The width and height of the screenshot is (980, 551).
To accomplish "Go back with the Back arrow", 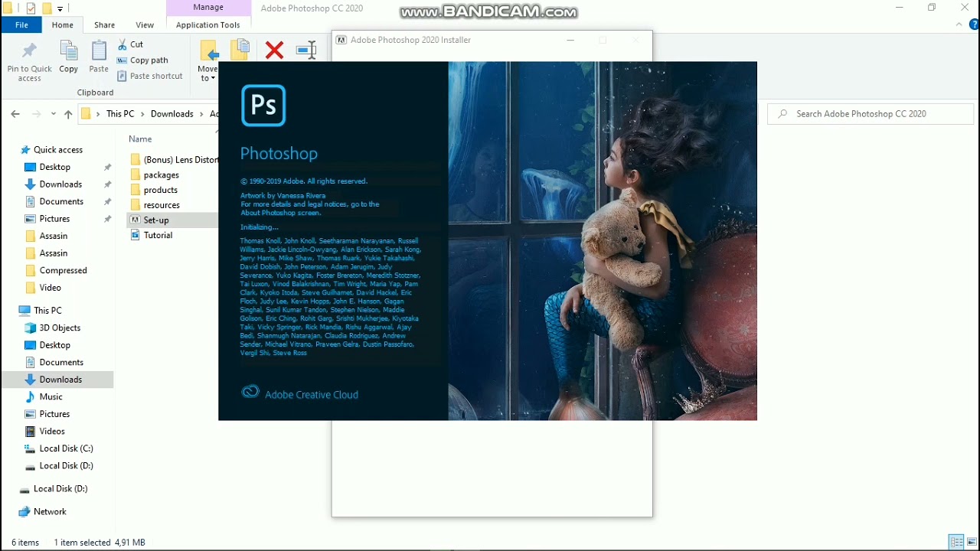I will (x=15, y=114).
